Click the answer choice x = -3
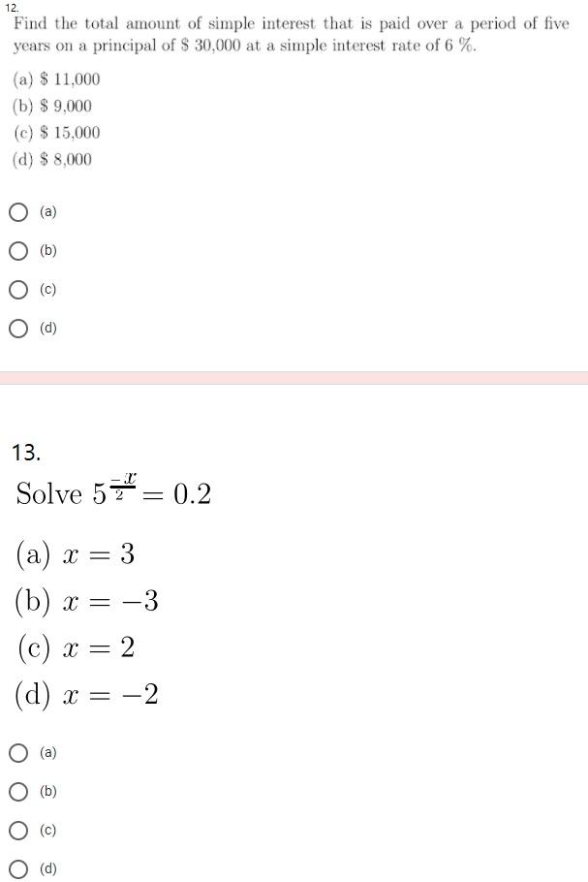Screen dimensions: 588x882 (x=82, y=600)
